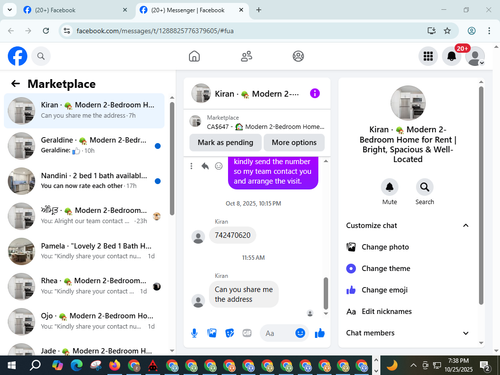
Task: Open Nandini 2 bed 1 bath chat
Action: [x=84, y=181]
